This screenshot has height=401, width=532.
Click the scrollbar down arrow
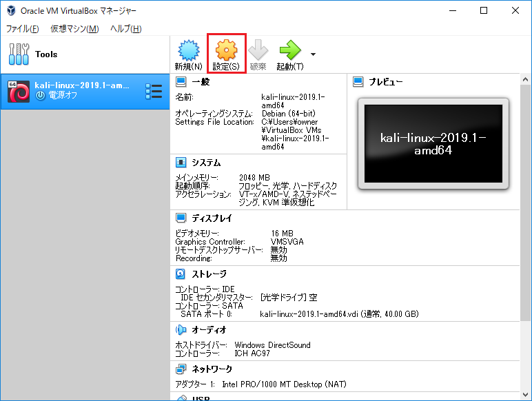[x=526, y=395]
